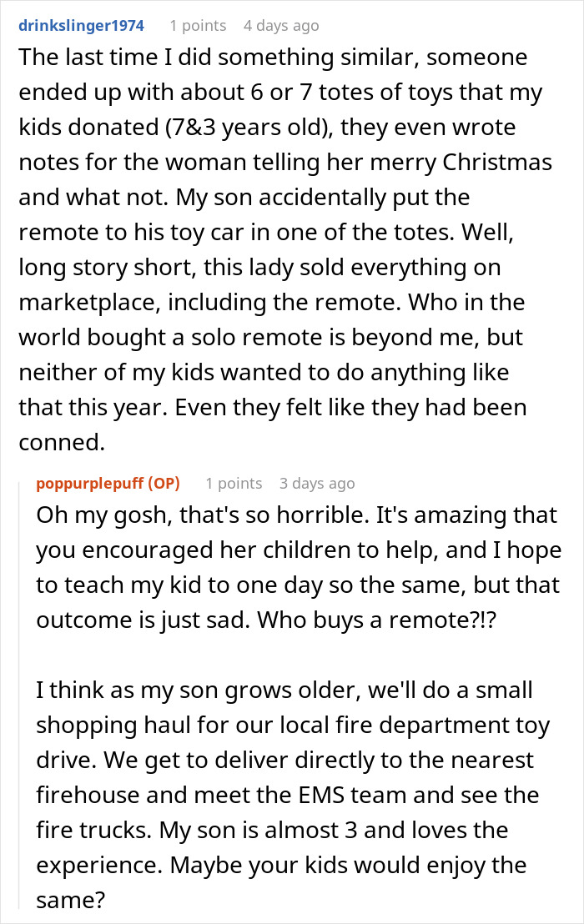Click the 4 days ago timestamp
The height and width of the screenshot is (924, 584).
[280, 26]
